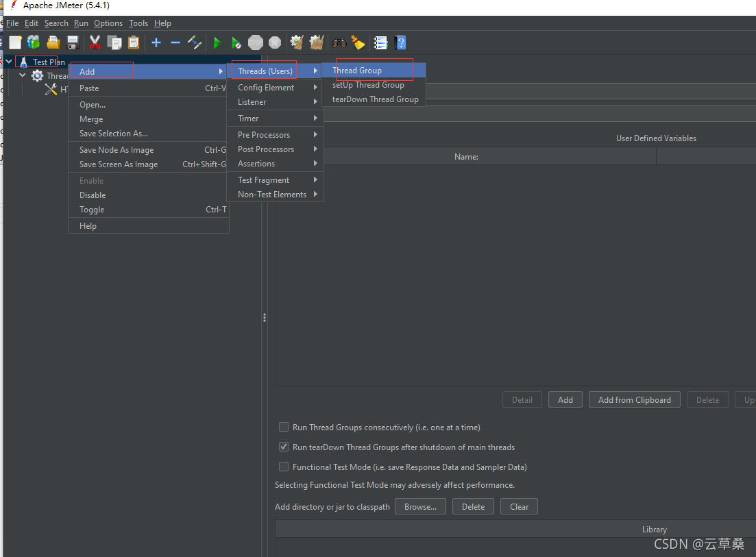Expand the Post Processors submenu
Viewport: 756px width, 557px height.
tap(276, 149)
